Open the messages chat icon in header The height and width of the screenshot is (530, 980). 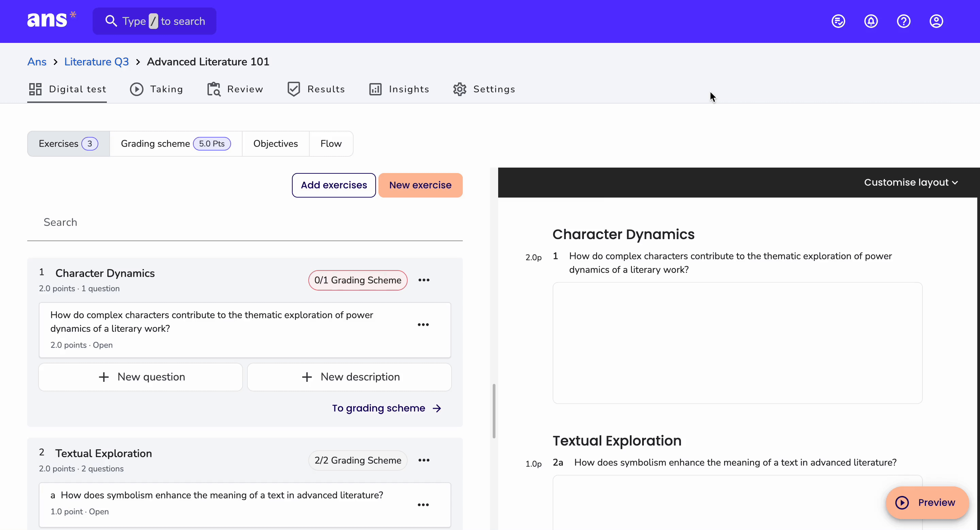pyautogui.click(x=838, y=21)
